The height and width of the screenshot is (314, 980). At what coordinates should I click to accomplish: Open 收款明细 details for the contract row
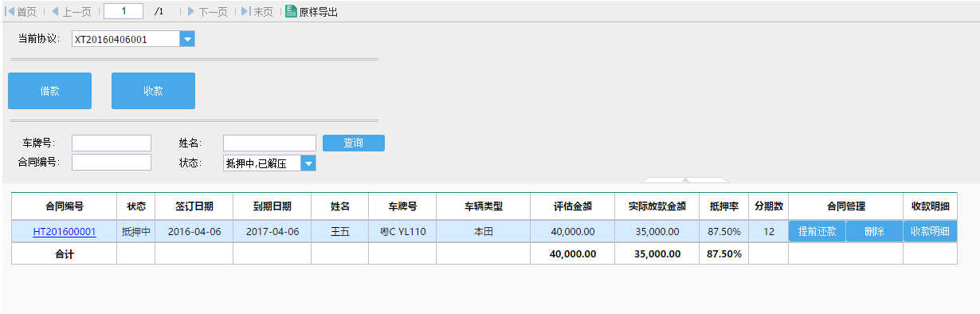(930, 232)
